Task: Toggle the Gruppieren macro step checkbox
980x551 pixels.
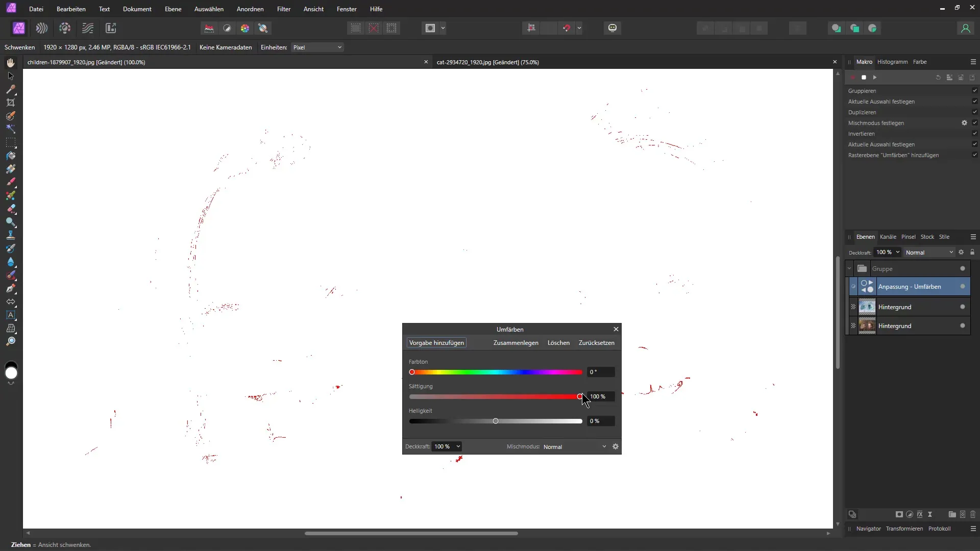Action: click(974, 91)
